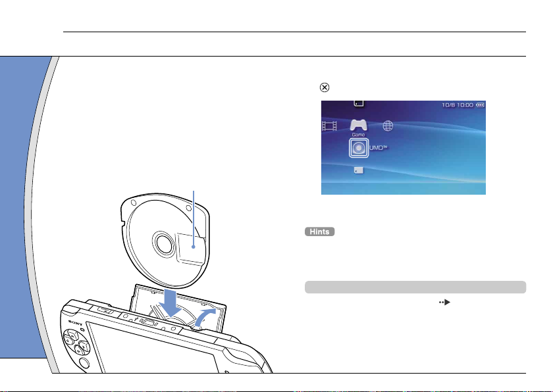Select the Video film strip icon
This screenshot has height=392, width=553.
(x=329, y=126)
